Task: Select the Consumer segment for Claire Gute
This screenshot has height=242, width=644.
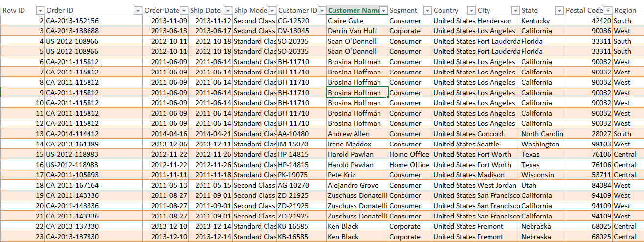Action: click(x=410, y=21)
